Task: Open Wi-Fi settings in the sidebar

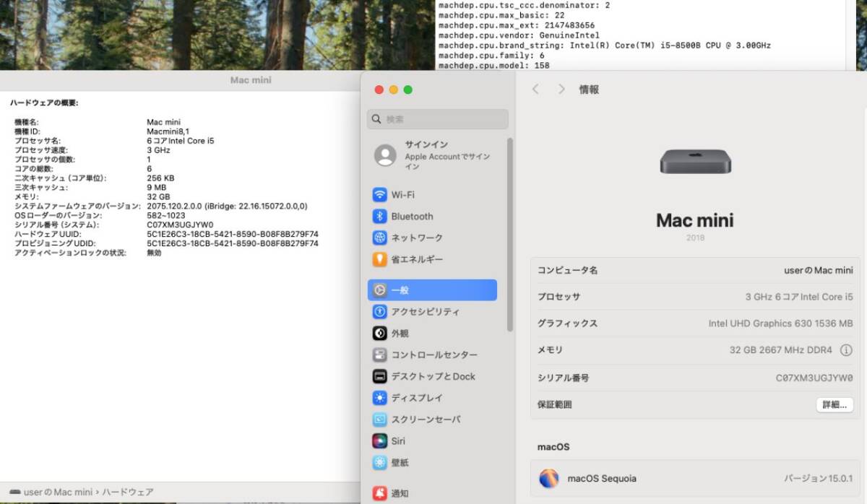Action: pyautogui.click(x=405, y=194)
